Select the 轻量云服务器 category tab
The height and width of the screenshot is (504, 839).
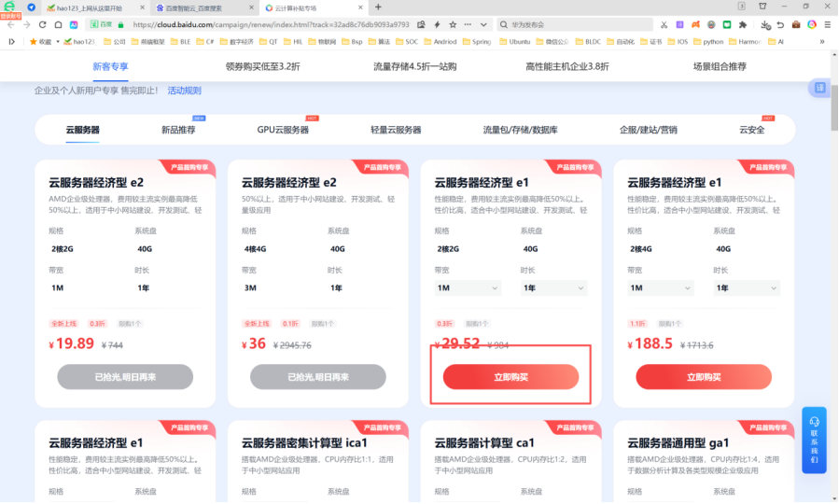click(396, 130)
